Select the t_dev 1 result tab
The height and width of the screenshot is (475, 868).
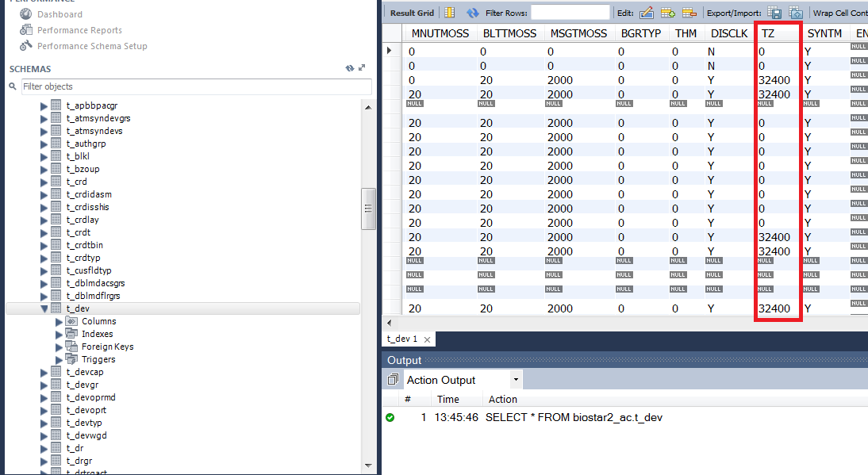(x=402, y=339)
